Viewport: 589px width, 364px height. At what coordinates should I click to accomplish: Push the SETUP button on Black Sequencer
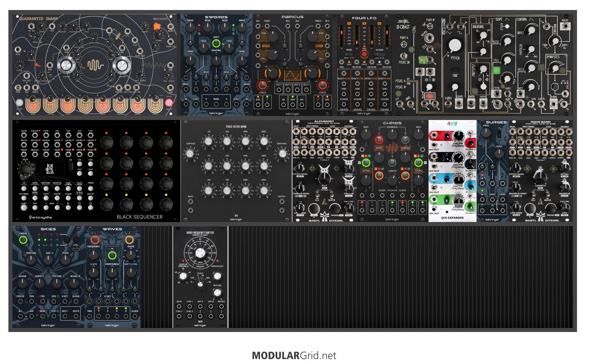click(x=90, y=198)
